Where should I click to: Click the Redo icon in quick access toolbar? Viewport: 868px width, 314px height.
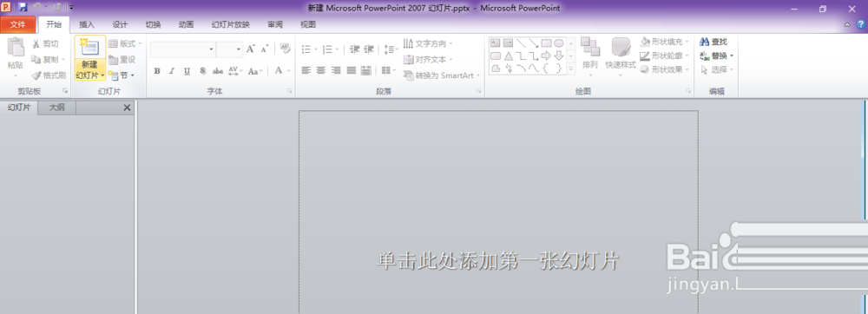[x=56, y=7]
